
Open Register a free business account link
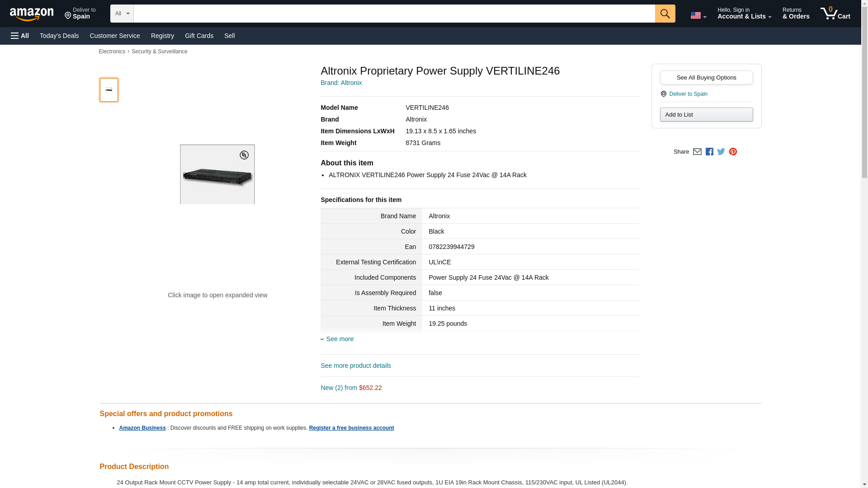(351, 428)
